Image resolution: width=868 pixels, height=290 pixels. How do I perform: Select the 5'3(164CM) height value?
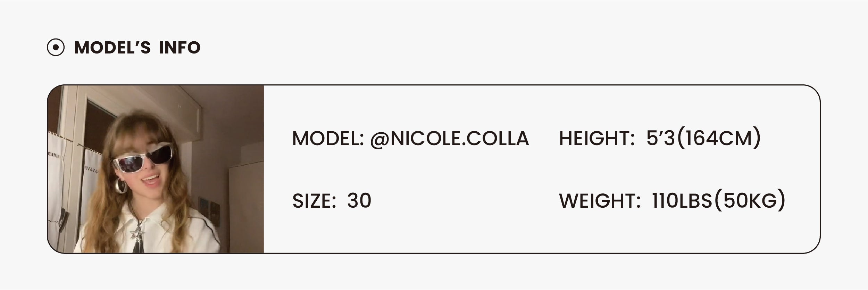tap(703, 139)
